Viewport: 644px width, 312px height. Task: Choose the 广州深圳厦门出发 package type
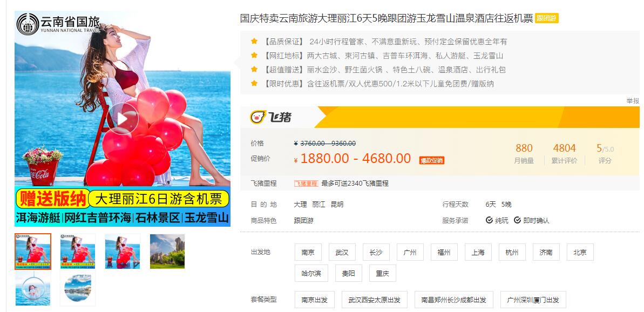[533, 300]
